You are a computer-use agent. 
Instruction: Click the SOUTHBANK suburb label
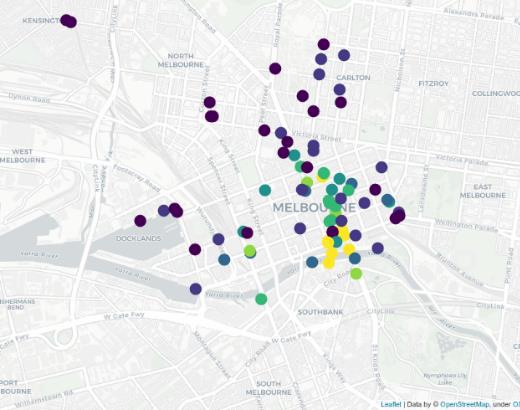pos(320,312)
